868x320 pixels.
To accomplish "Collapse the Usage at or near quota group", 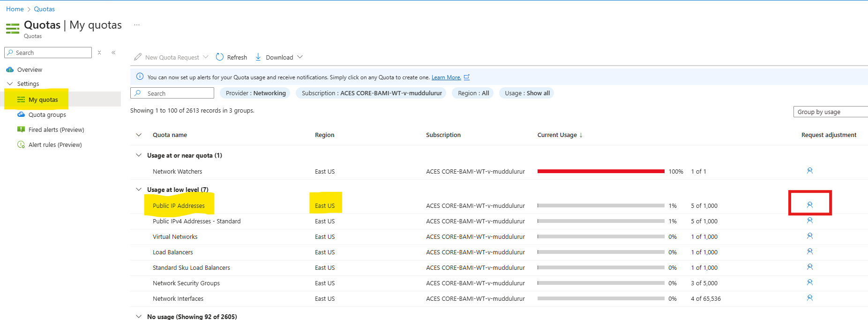I will coord(139,155).
